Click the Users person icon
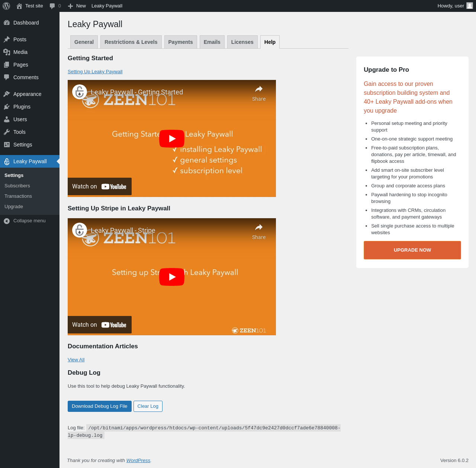Viewport: 476px width, 468px height. [x=7, y=119]
